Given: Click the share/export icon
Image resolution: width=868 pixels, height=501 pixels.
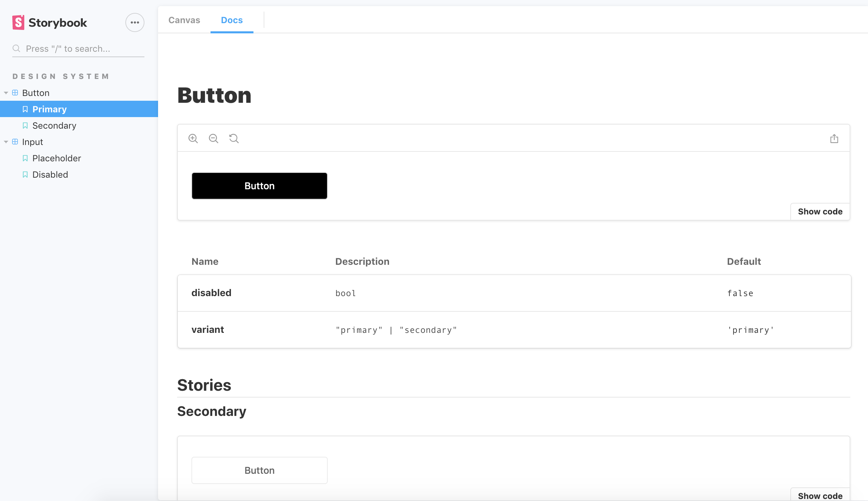Looking at the screenshot, I should click(x=835, y=139).
